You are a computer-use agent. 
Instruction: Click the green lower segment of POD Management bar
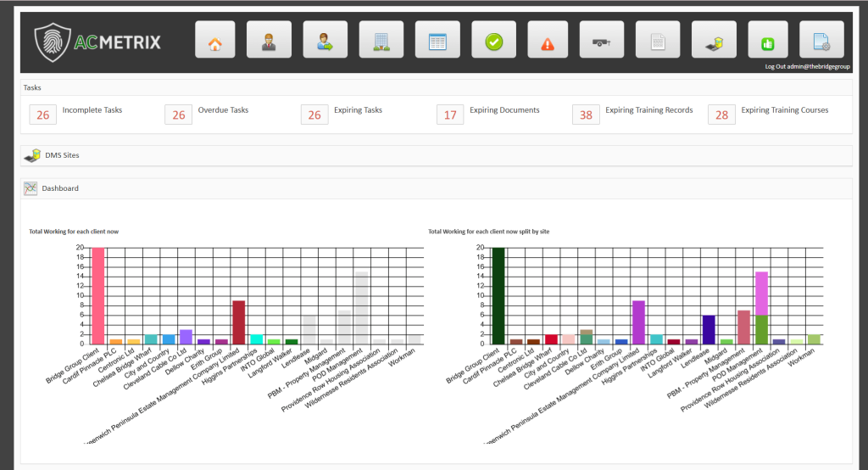[x=761, y=330]
